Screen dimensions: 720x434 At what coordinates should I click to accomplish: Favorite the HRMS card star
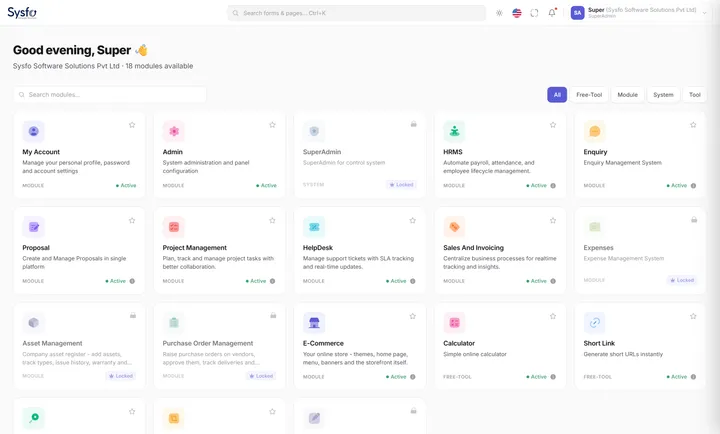(x=553, y=125)
